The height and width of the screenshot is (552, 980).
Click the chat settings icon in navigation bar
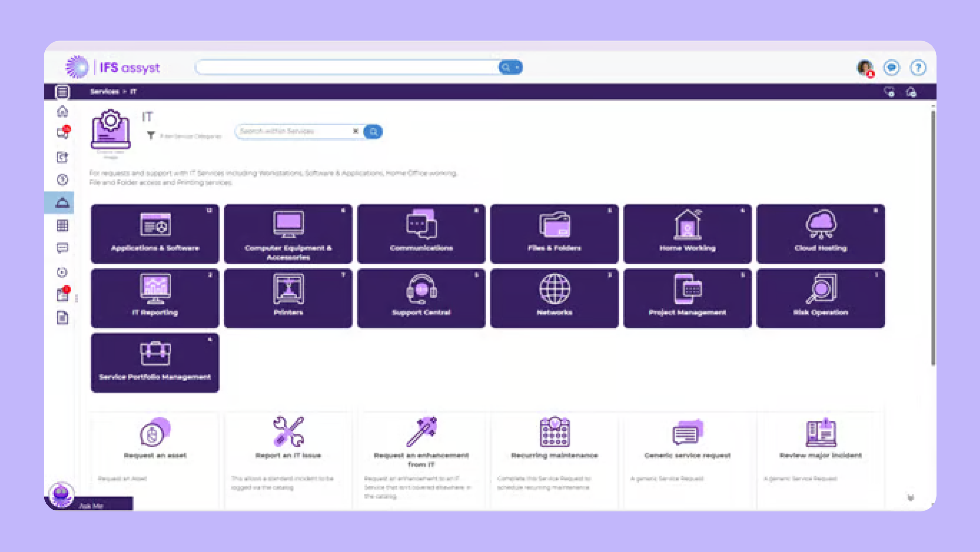click(x=889, y=92)
